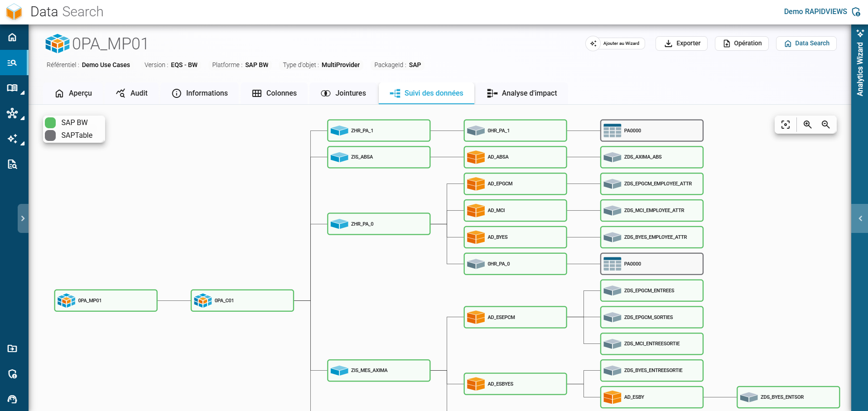This screenshot has height=411, width=868.
Task: Open the support headset sidebar icon
Action: pyautogui.click(x=12, y=399)
